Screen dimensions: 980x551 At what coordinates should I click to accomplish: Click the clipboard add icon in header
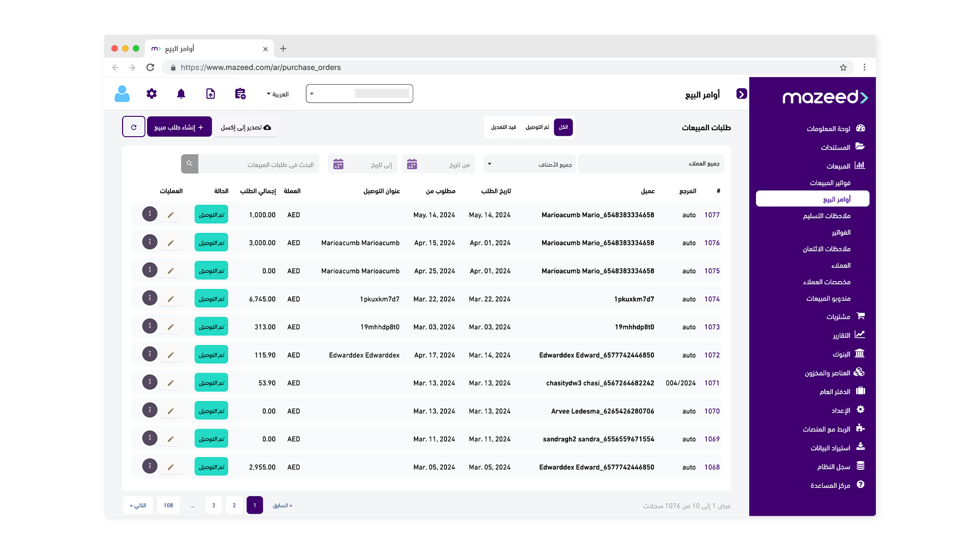[240, 94]
